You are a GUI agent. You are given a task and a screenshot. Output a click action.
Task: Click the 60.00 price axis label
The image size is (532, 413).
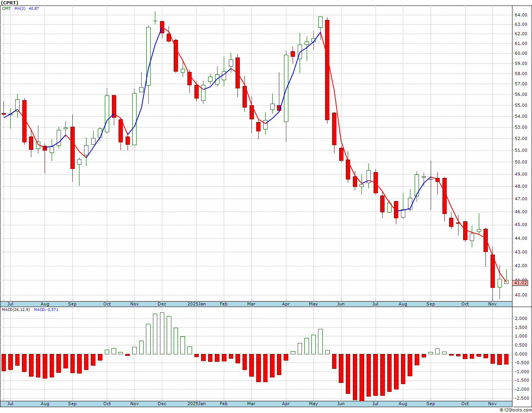tap(520, 54)
